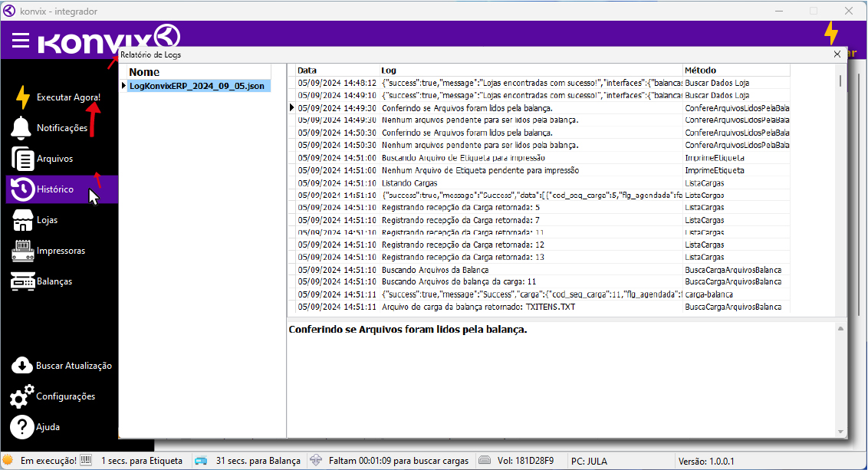Viewport: 868px width, 470px height.
Task: Click the log table vertical scrollbar
Action: coord(840,81)
